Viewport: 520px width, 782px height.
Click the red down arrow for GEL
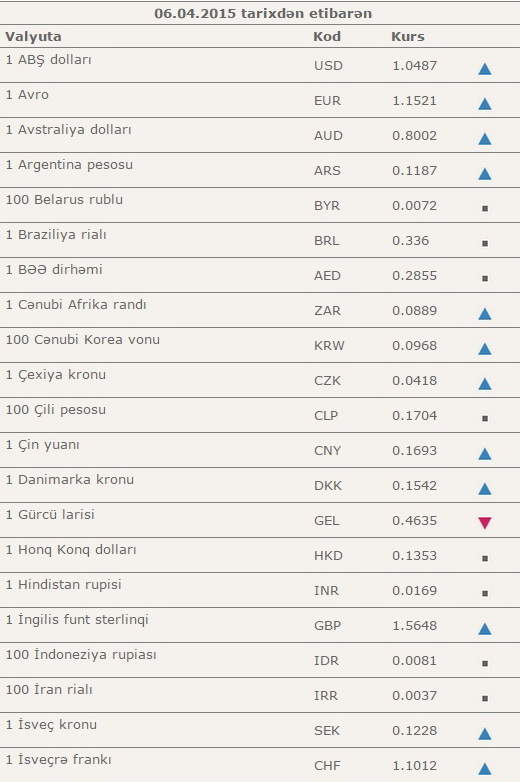pyautogui.click(x=485, y=523)
